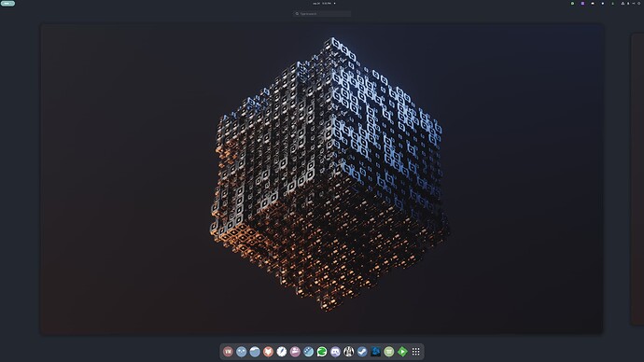The height and width of the screenshot is (362, 644).
Task: Launch Steam from the dock
Action: point(362,352)
